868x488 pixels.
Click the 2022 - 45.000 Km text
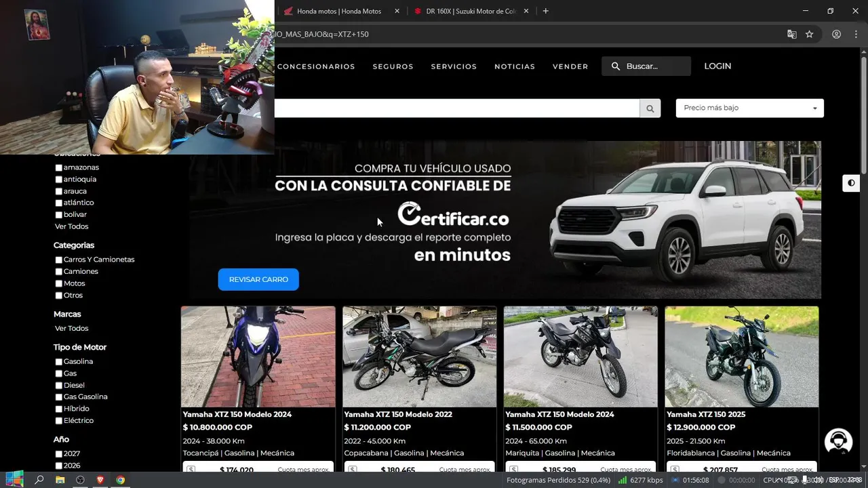coord(374,441)
